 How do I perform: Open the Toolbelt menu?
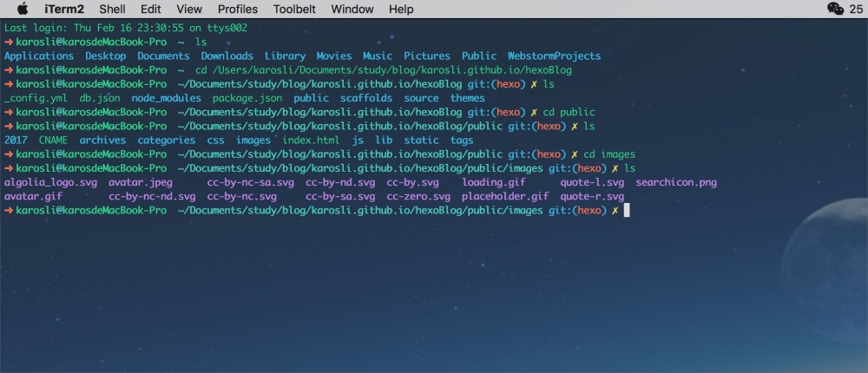[294, 10]
